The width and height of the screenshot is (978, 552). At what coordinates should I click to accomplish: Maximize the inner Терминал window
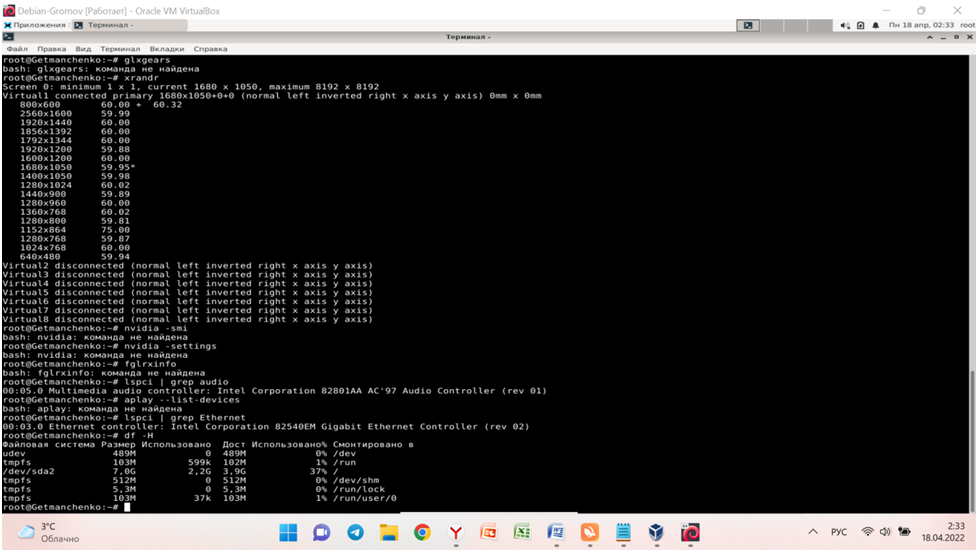pos(956,37)
